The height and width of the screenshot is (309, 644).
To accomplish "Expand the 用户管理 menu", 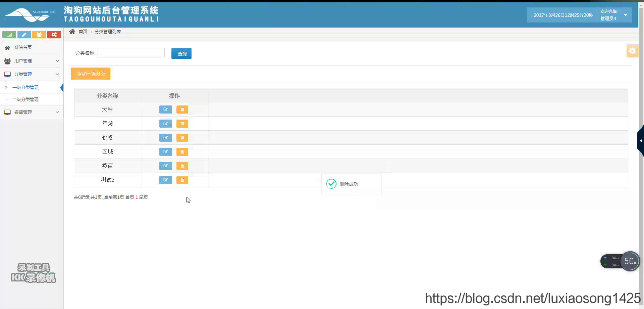I will 32,61.
